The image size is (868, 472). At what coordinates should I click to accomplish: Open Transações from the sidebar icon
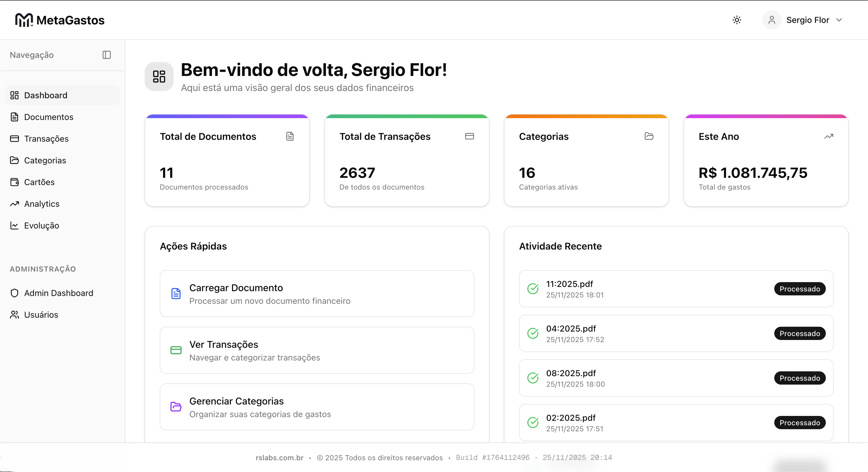click(14, 138)
